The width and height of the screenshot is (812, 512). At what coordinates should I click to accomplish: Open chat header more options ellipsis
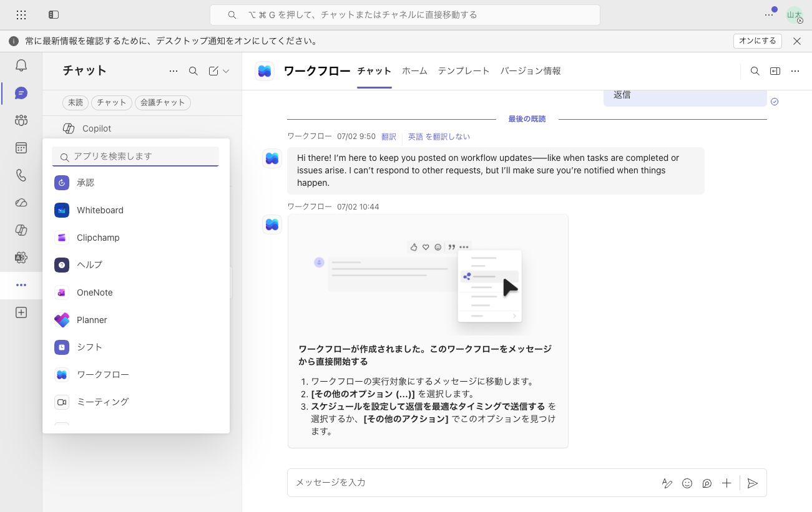coord(795,71)
